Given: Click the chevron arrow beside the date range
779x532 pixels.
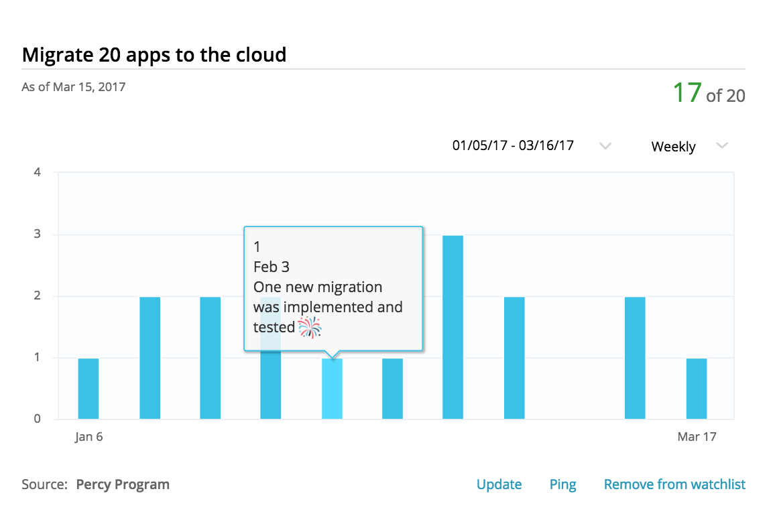Looking at the screenshot, I should pyautogui.click(x=605, y=146).
